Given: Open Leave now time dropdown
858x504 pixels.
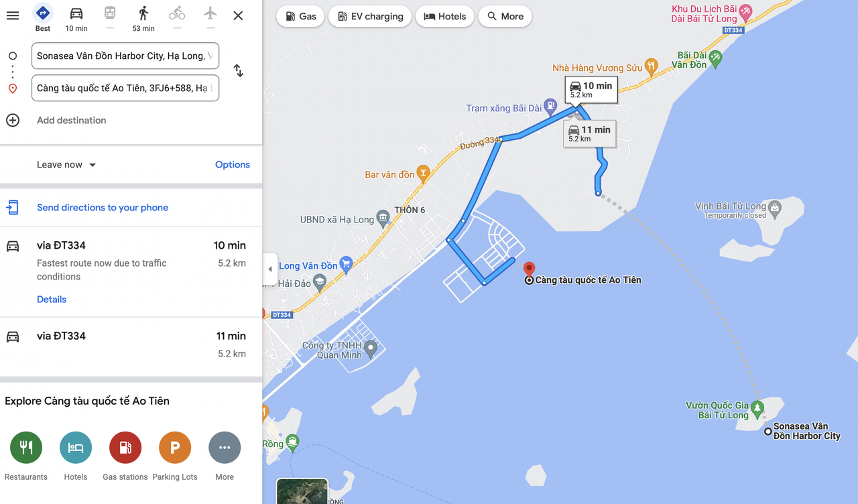Looking at the screenshot, I should click(x=67, y=165).
